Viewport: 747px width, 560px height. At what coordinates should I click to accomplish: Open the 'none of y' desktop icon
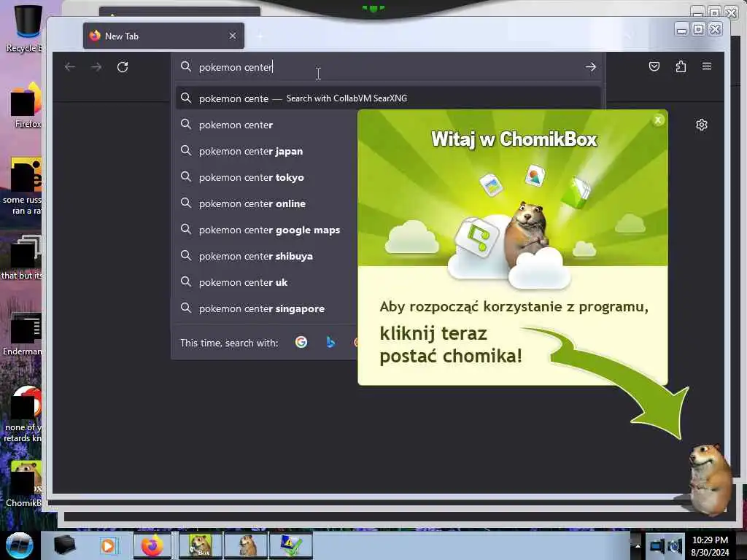tap(24, 414)
